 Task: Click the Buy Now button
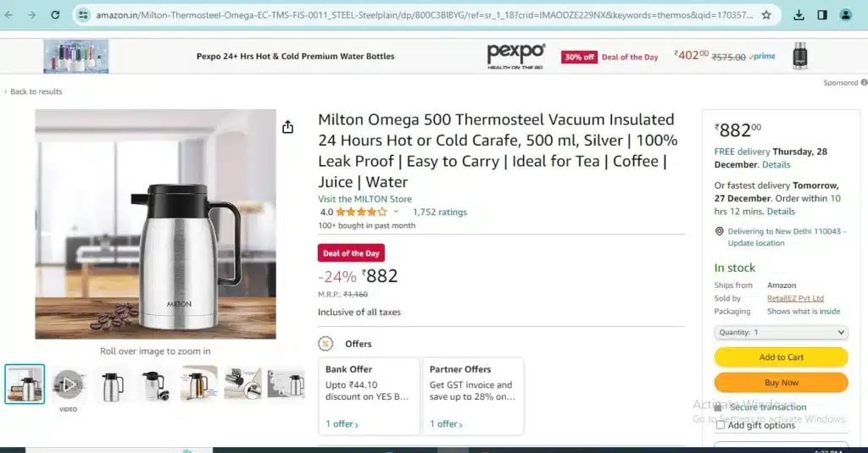pos(781,383)
